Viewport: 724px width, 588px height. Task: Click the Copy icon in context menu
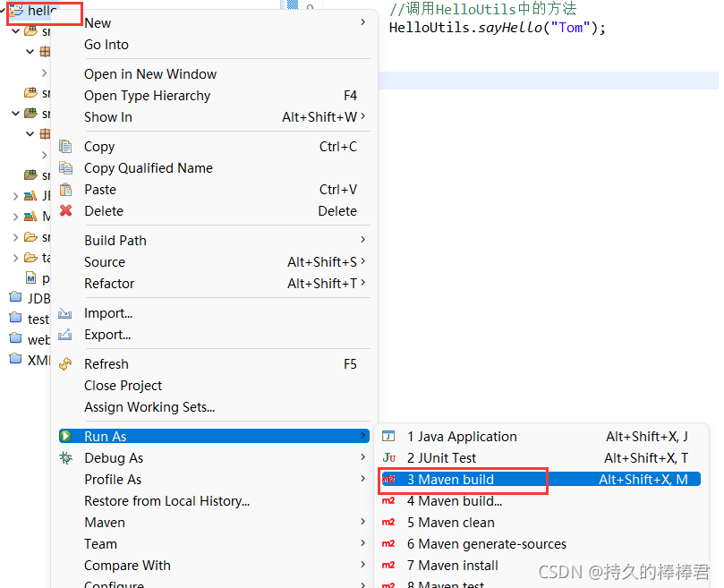65,147
